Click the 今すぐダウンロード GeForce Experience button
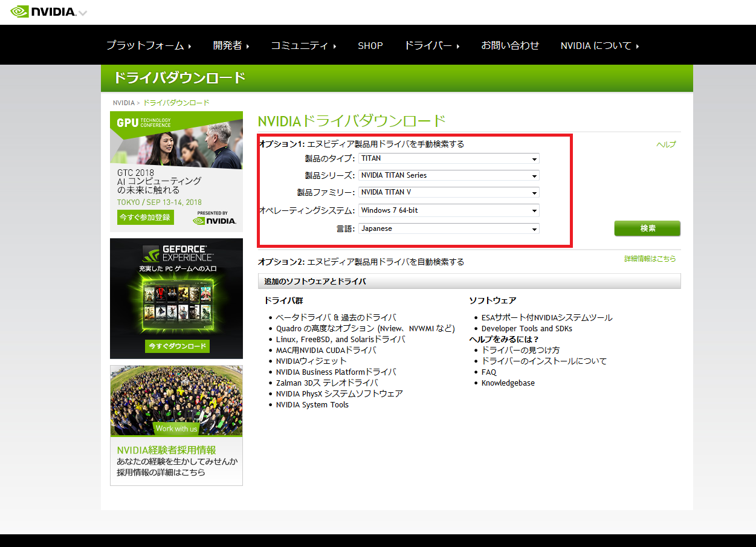 tap(177, 346)
